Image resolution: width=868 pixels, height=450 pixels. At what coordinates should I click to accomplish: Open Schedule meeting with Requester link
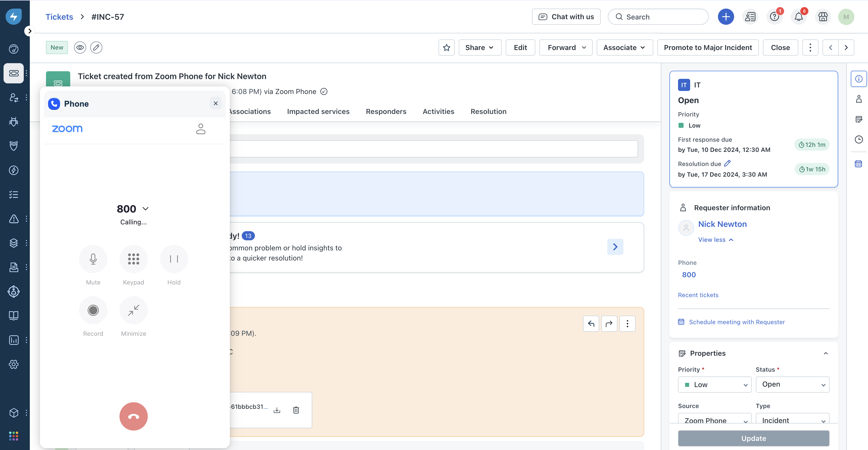[x=737, y=322]
